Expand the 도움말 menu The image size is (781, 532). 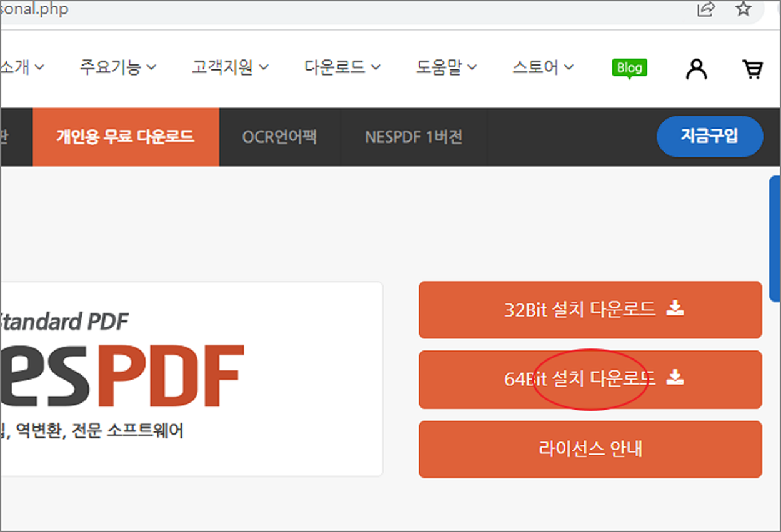point(446,67)
